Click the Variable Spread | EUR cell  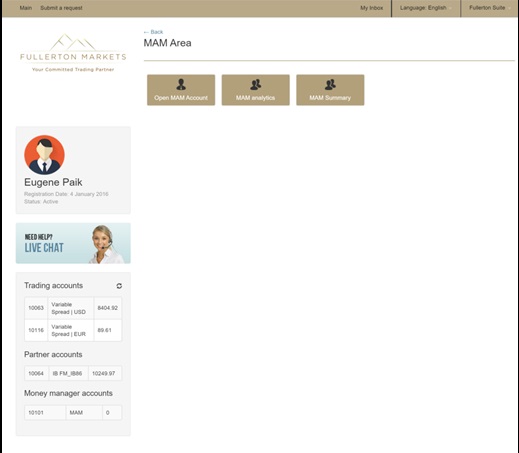pos(71,330)
